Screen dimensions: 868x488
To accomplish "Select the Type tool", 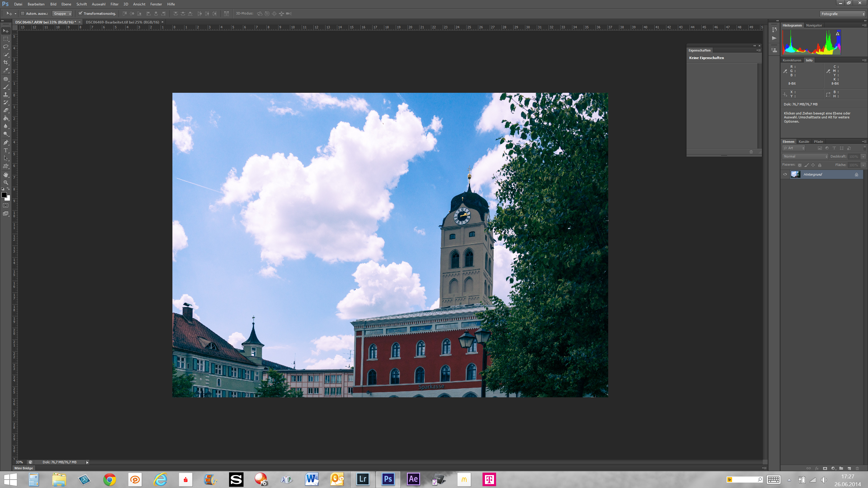I will 6,151.
